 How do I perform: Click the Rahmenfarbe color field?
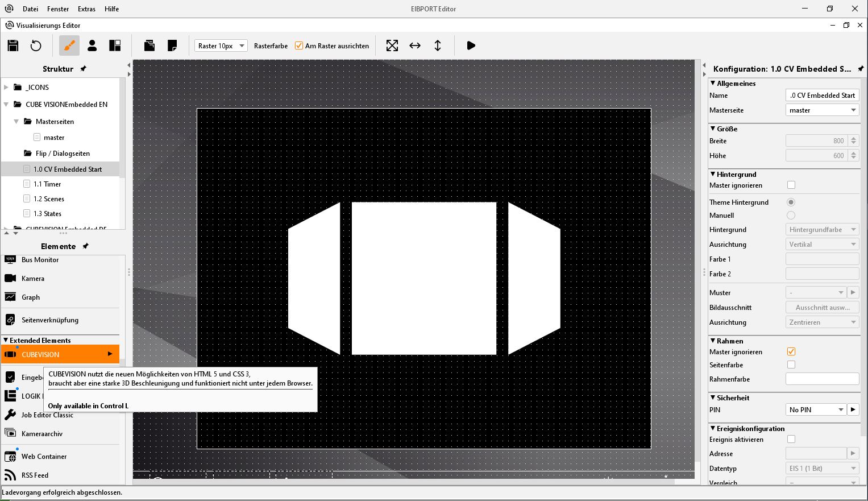coord(822,379)
